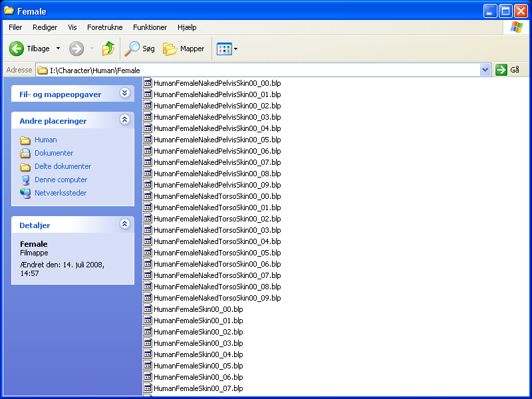The height and width of the screenshot is (399, 532).
Task: Expand Fil- og mappeopgaver panel
Action: (125, 92)
